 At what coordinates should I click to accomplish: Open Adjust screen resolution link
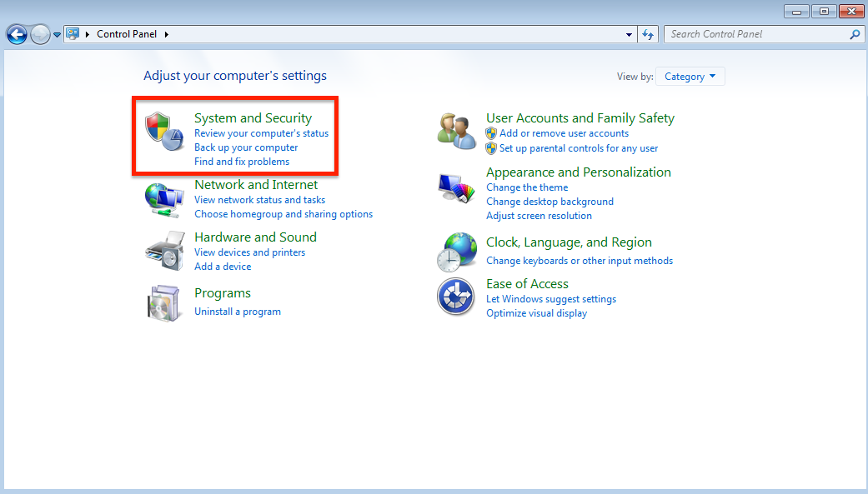point(539,216)
